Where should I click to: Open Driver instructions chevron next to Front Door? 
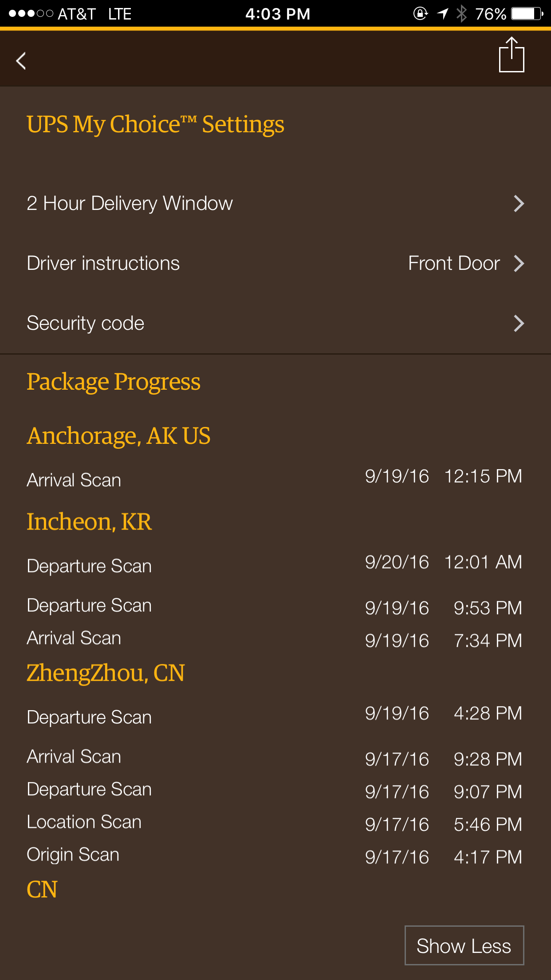click(x=519, y=264)
